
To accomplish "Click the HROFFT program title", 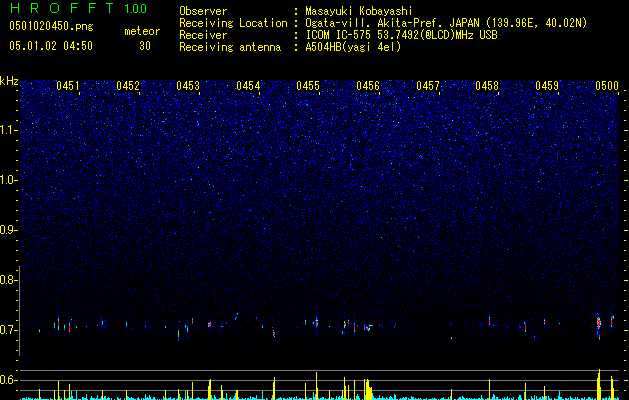I will tap(62, 8).
